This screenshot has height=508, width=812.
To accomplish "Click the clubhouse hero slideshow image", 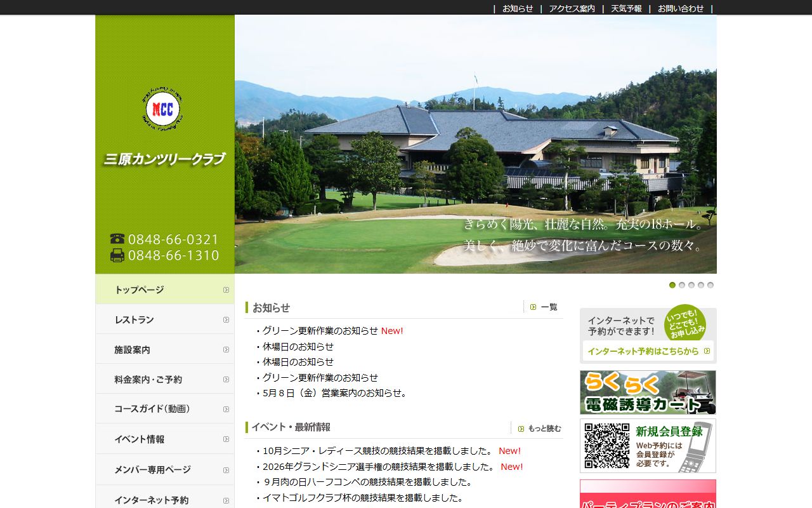I will (476, 144).
